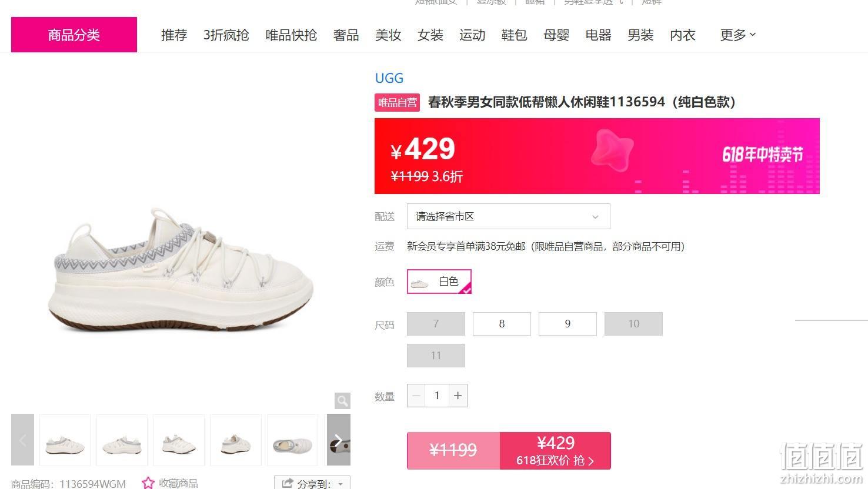Click the share icon beside 分享到
This screenshot has height=489, width=868.
pos(287,483)
